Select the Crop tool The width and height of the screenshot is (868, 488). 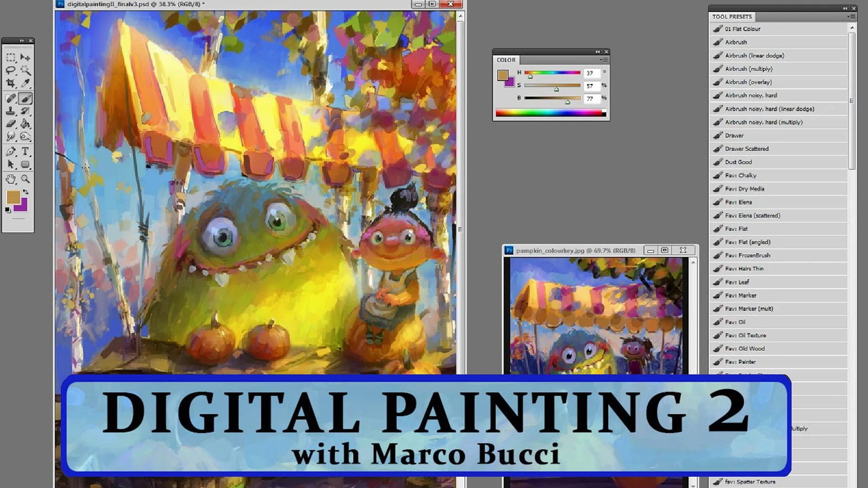click(11, 82)
